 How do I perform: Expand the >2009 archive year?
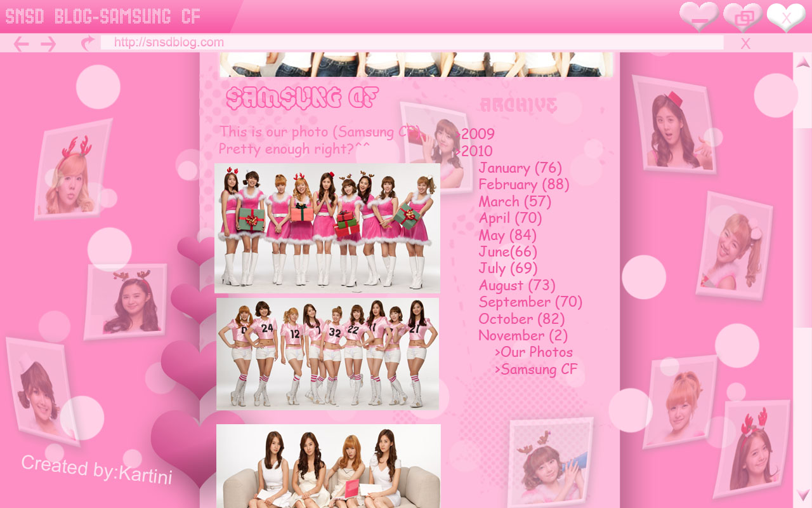[x=475, y=134]
